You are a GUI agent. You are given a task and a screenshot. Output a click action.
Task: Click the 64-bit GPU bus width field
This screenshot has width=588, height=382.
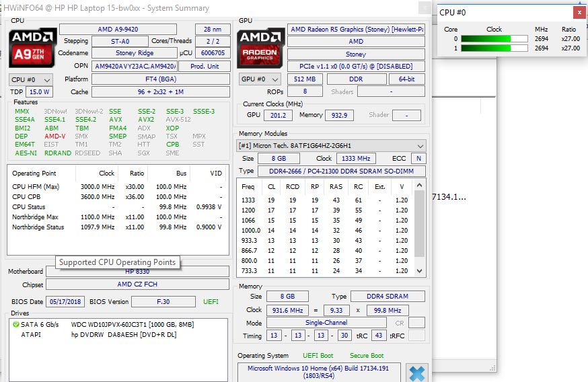[x=407, y=79]
